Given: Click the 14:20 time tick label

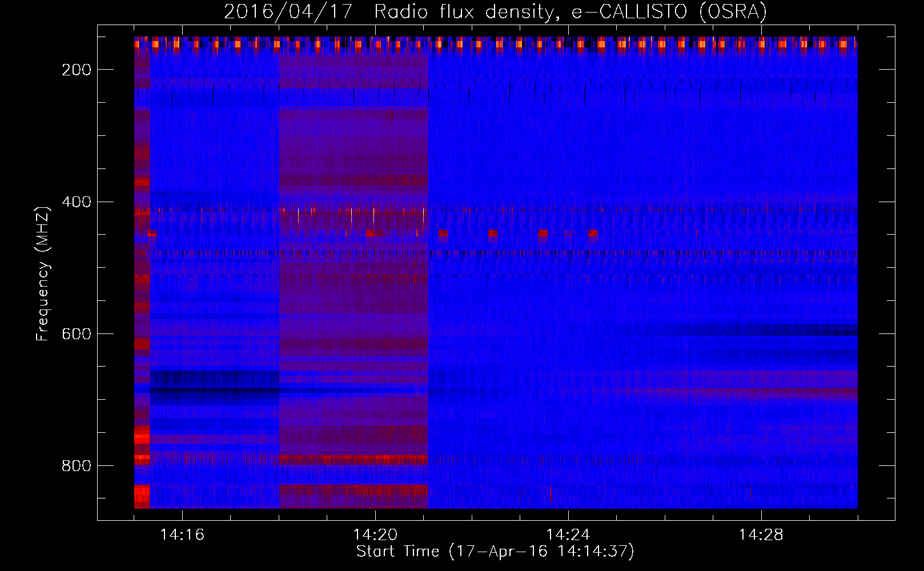Looking at the screenshot, I should 375,535.
